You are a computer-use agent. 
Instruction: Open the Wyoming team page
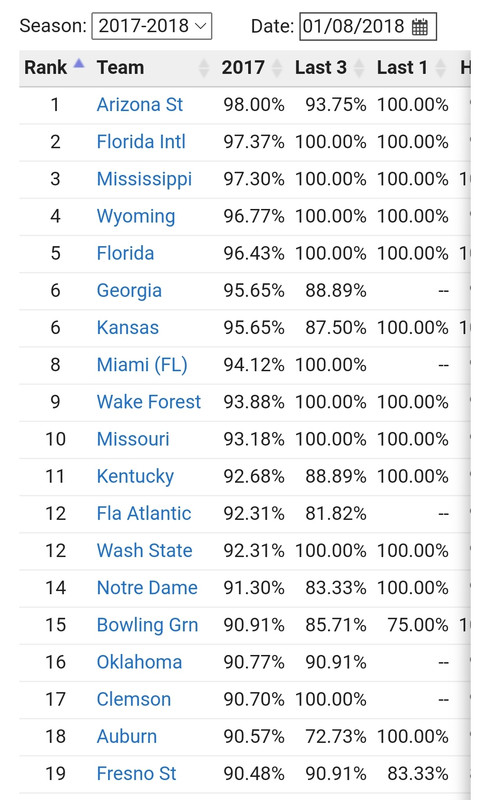(136, 216)
